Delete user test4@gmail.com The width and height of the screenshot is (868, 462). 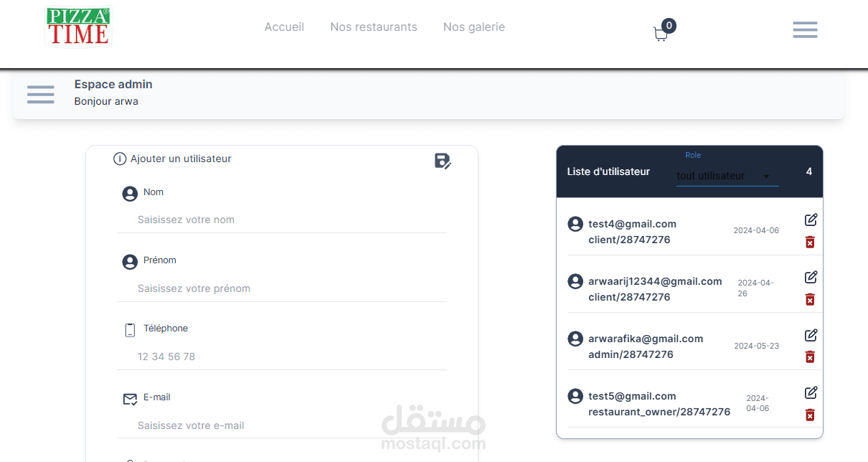pyautogui.click(x=810, y=242)
